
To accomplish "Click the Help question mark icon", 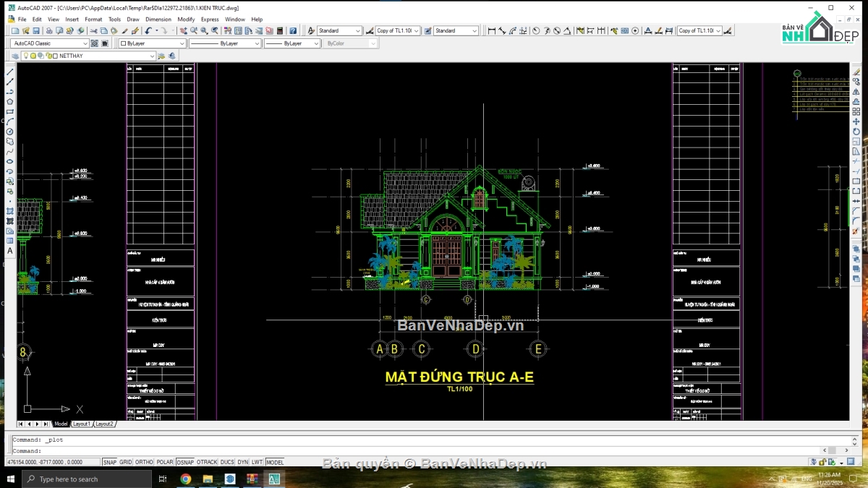I will (293, 31).
